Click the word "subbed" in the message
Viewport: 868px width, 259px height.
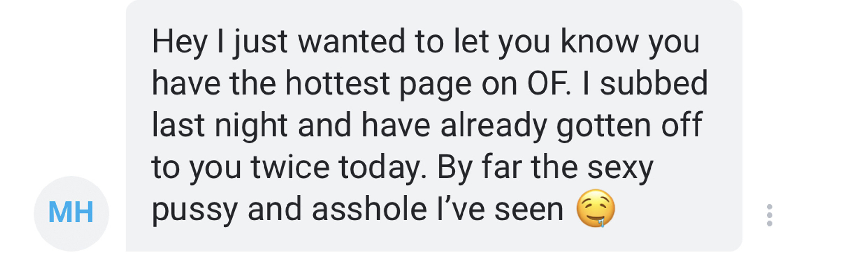pyautogui.click(x=654, y=84)
